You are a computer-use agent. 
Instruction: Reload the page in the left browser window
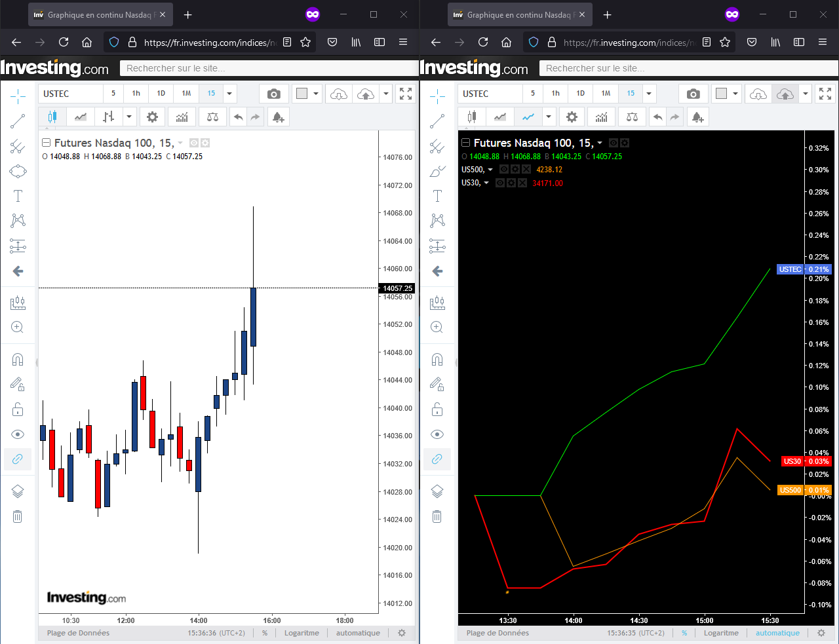64,42
